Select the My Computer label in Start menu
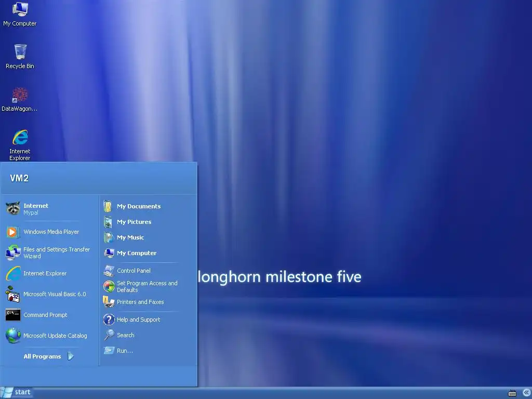532x399 pixels. pos(137,253)
